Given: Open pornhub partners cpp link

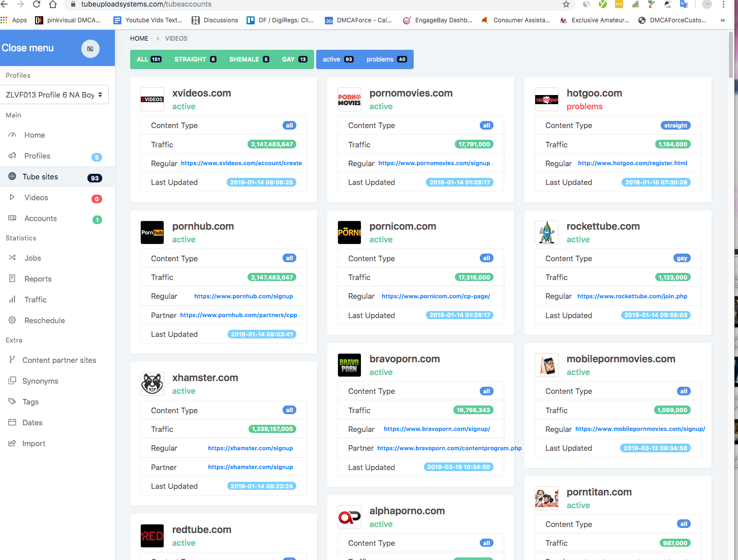Looking at the screenshot, I should (x=238, y=315).
